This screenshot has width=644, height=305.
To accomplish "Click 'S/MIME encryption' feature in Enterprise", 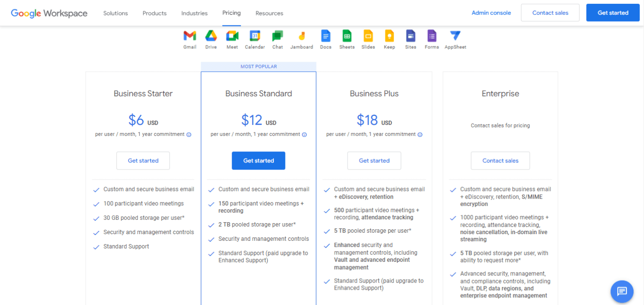I will click(501, 201).
